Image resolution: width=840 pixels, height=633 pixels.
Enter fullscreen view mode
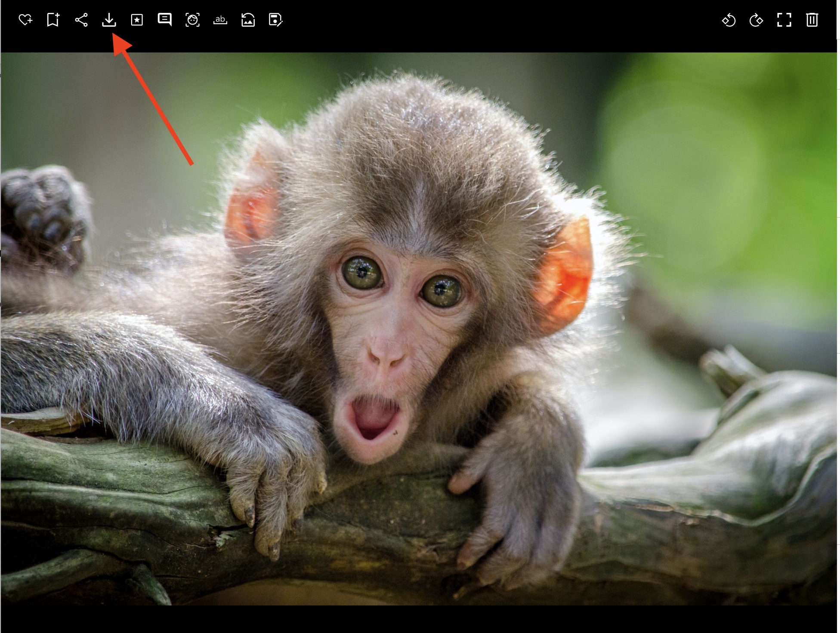tap(784, 20)
